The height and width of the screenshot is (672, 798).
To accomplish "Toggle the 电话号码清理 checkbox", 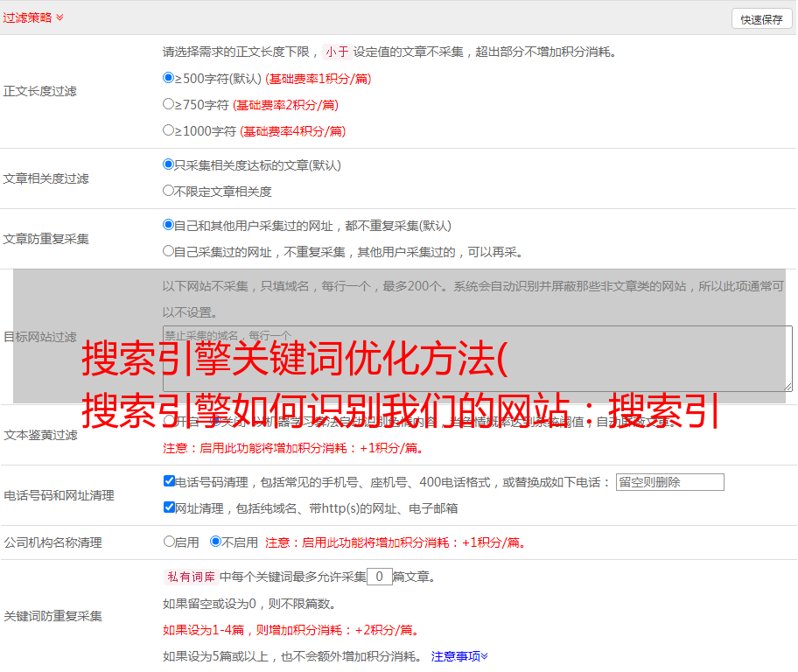I will tap(169, 481).
